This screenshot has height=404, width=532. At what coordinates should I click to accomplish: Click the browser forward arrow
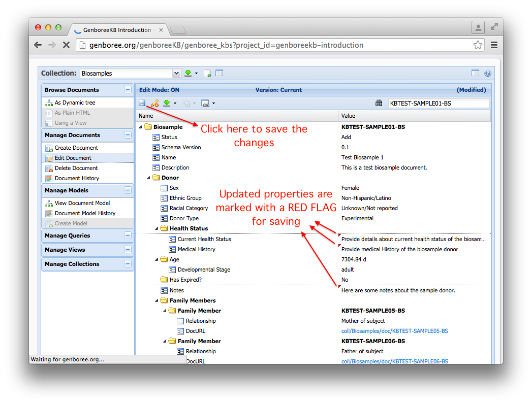pos(52,45)
